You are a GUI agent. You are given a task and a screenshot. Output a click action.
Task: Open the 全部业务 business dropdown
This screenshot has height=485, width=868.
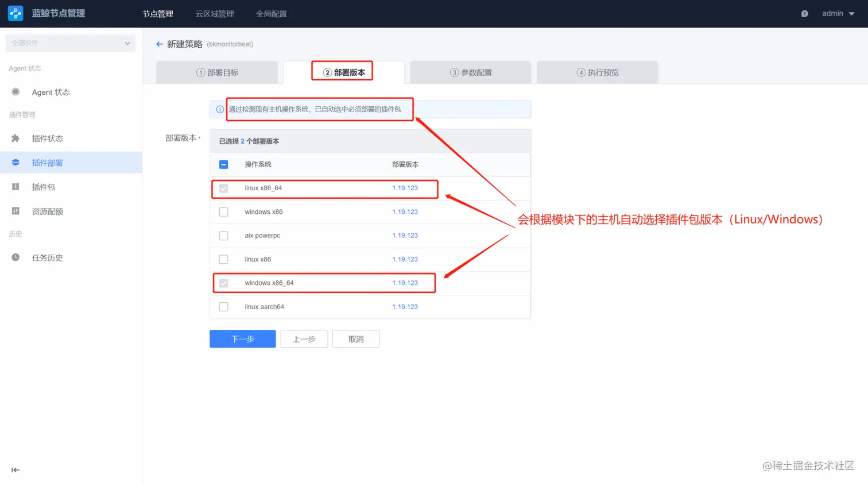71,43
